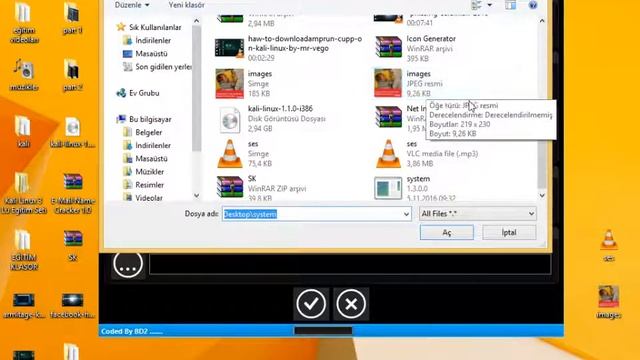Image resolution: width=640 pixels, height=360 pixels.
Task: Open EĞİTİM KLASÖR desktop folder
Action: click(x=24, y=250)
